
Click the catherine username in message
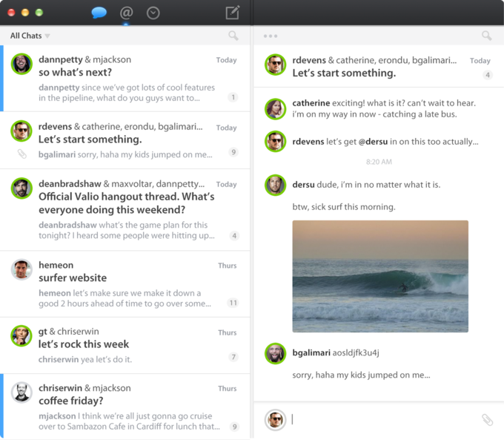311,103
